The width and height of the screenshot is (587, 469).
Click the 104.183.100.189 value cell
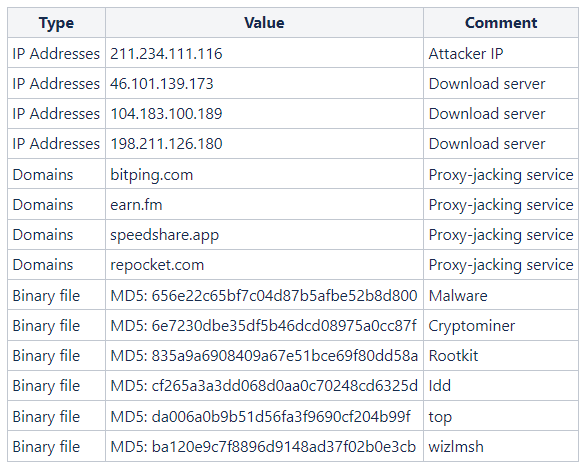point(264,114)
